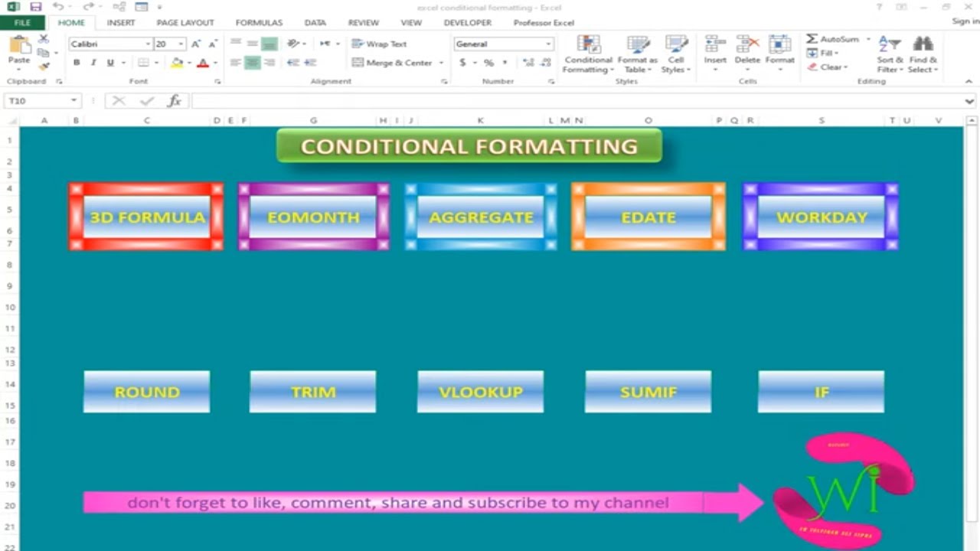Open Find & Select binoculars menu
This screenshot has height=551, width=980.
tap(923, 54)
